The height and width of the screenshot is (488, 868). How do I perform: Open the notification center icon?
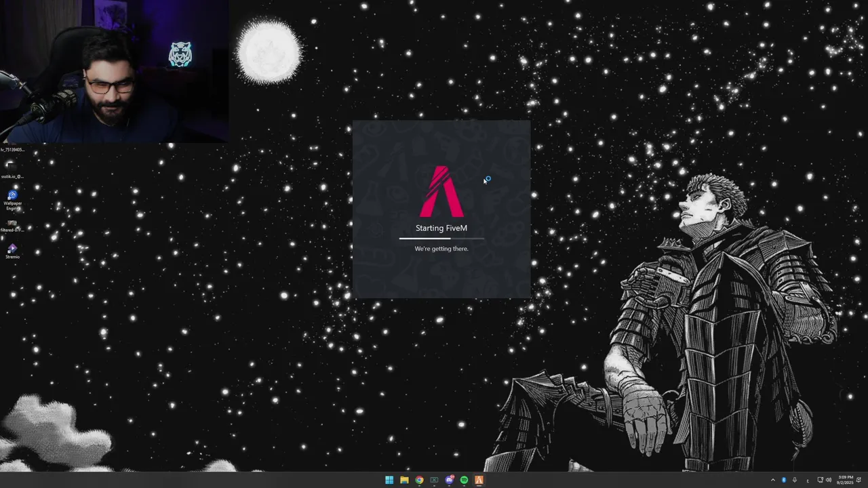point(859,480)
